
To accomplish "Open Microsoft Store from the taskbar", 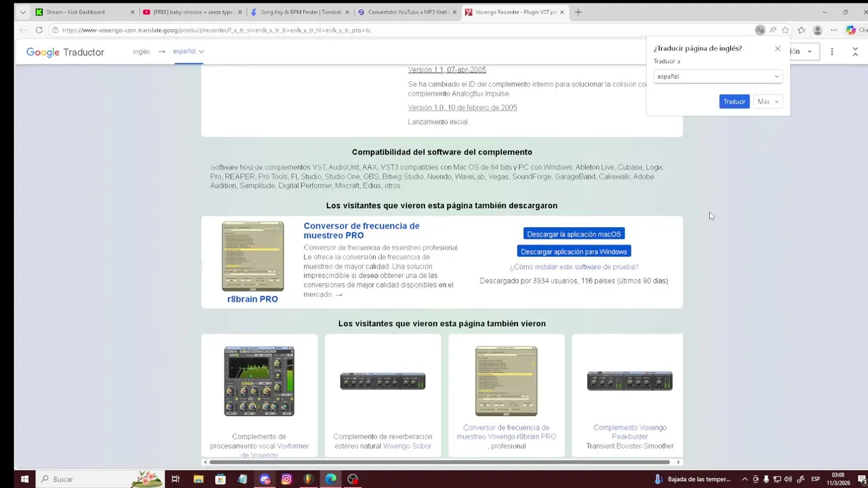I will (220, 479).
